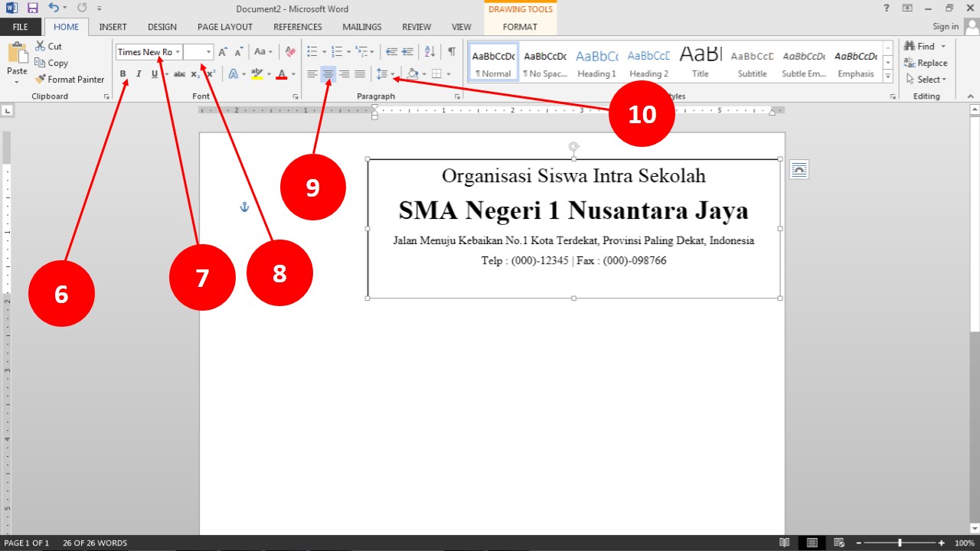The height and width of the screenshot is (551, 980).
Task: Toggle bold formatting
Action: (x=122, y=74)
